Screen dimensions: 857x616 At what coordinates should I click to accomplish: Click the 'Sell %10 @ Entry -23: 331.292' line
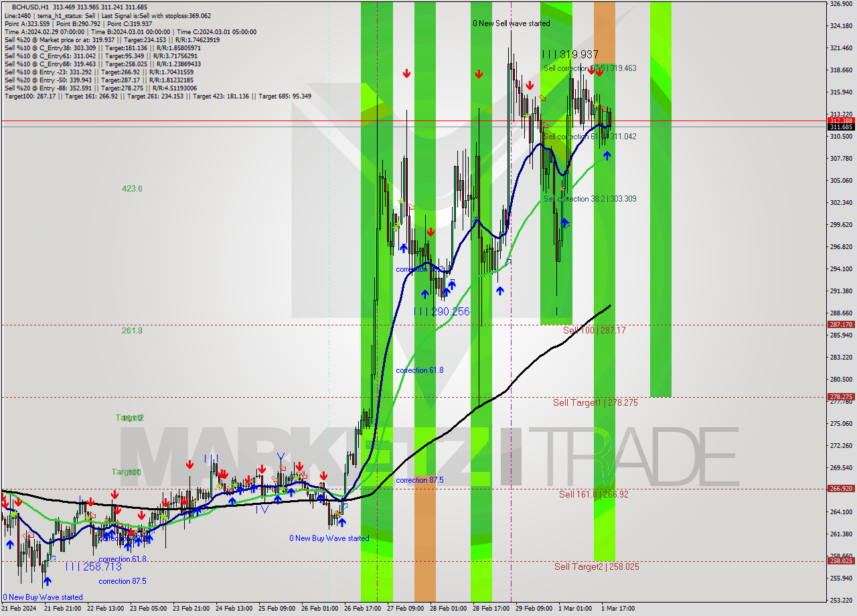click(x=99, y=72)
